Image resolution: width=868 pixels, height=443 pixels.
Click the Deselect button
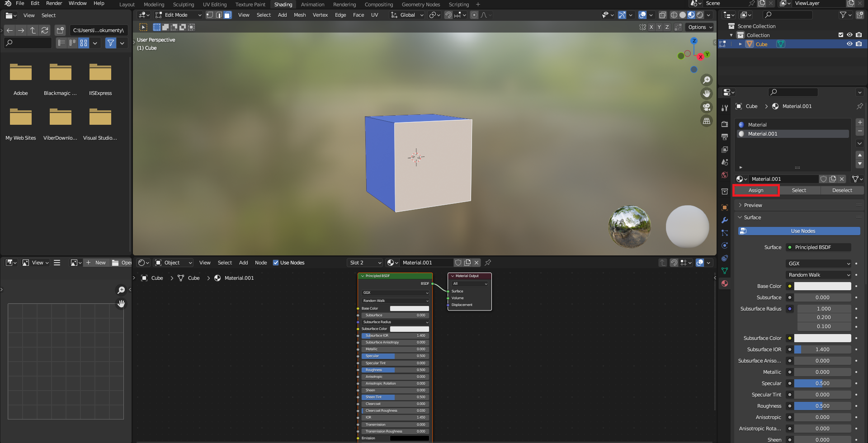point(842,190)
